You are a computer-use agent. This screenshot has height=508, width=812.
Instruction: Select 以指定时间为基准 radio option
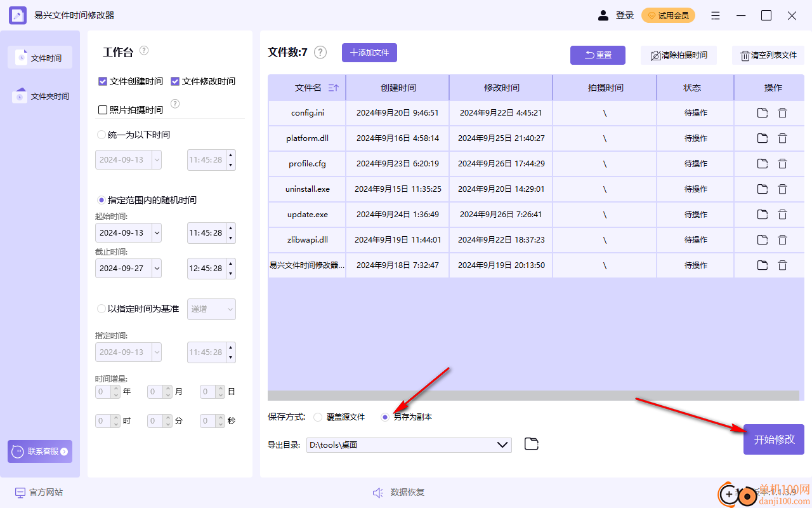click(x=101, y=309)
